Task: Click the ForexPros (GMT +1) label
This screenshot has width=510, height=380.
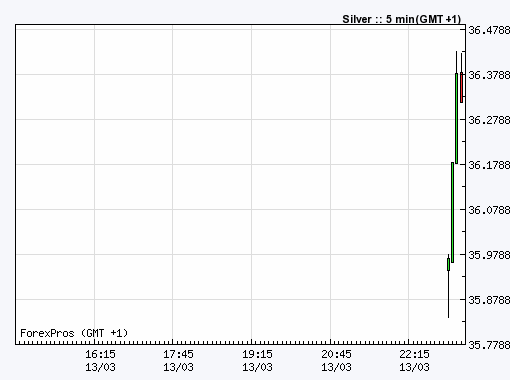Action: [74, 333]
